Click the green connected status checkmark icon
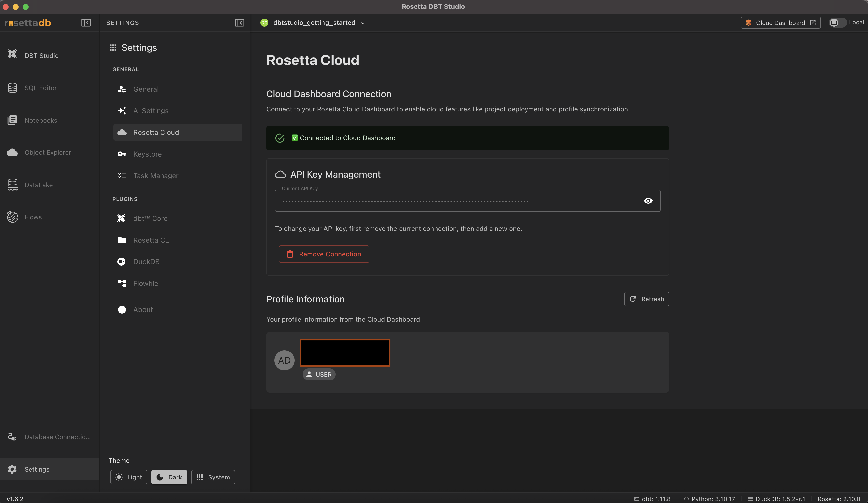 (x=280, y=138)
